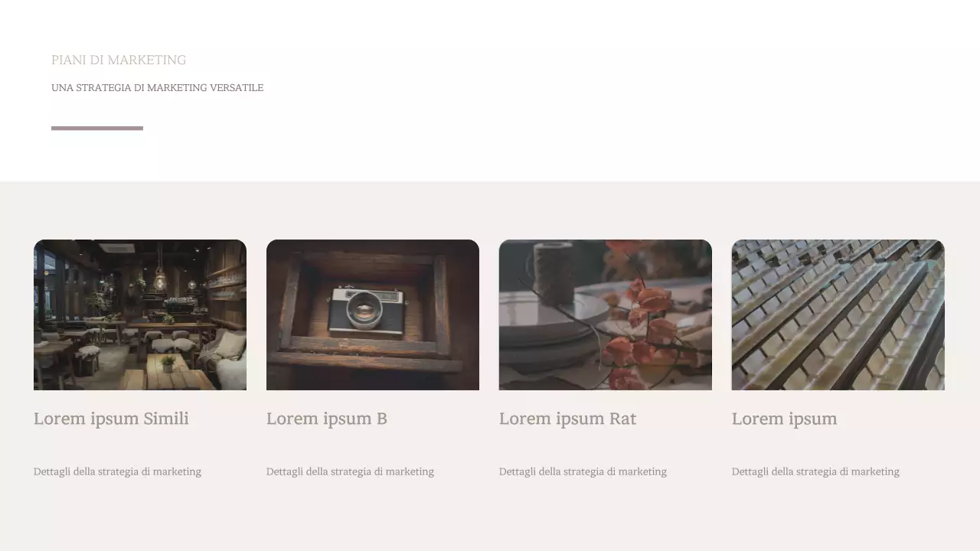Click the red flower branch in the photo
The width and height of the screenshot is (980, 551).
(639, 321)
